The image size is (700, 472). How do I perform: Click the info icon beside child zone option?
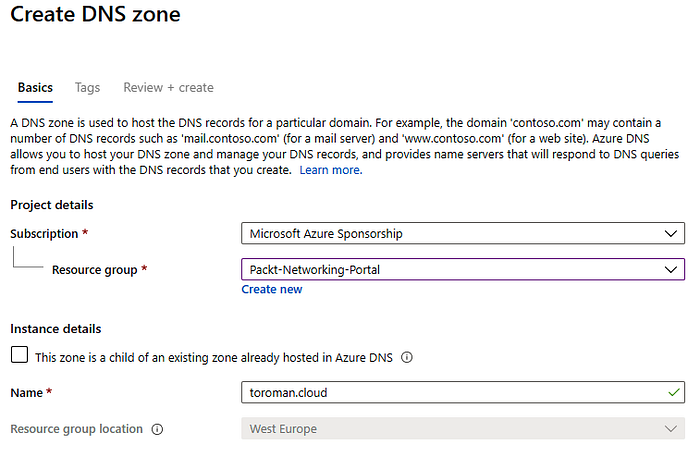407,357
